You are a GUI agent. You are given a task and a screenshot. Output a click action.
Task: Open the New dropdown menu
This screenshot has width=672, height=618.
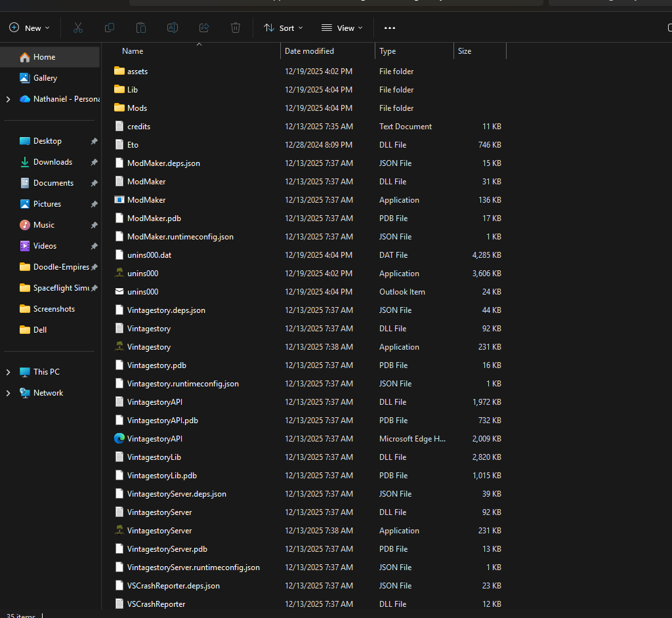[x=30, y=28]
